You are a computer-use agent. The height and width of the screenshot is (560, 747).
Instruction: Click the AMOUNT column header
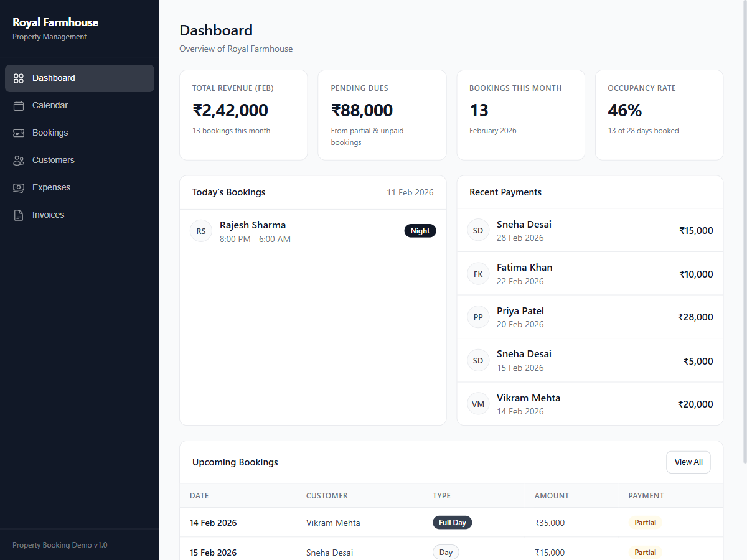pos(552,496)
